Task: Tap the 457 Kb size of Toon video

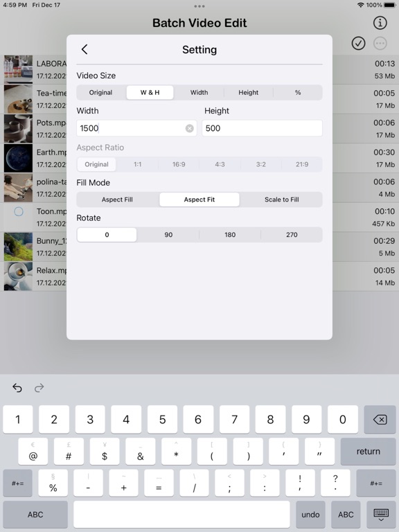Action: (383, 224)
